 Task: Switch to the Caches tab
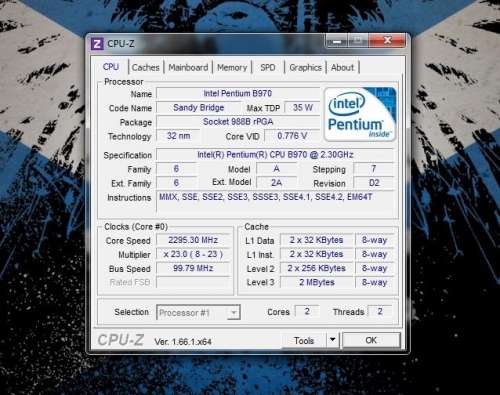(146, 68)
